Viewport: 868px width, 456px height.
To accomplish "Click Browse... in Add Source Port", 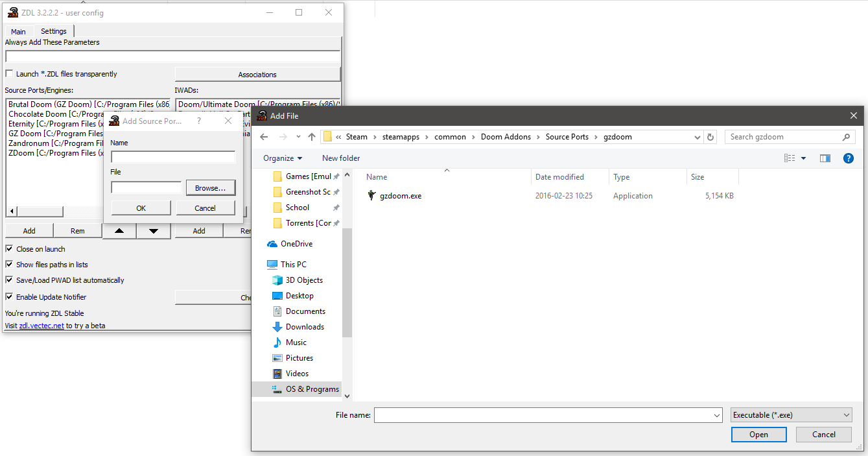I will click(211, 188).
